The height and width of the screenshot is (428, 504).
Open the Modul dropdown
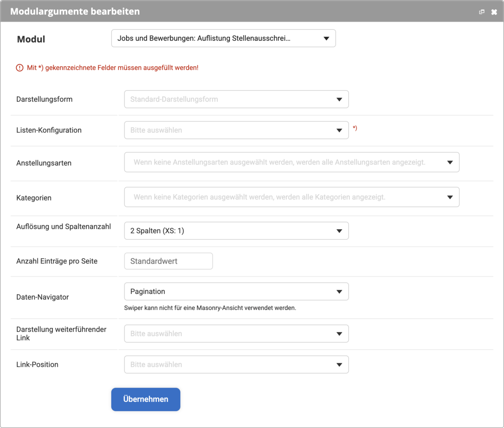223,38
